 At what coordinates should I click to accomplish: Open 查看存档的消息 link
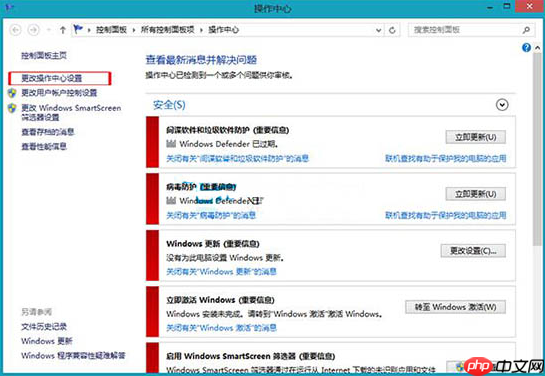coord(48,132)
